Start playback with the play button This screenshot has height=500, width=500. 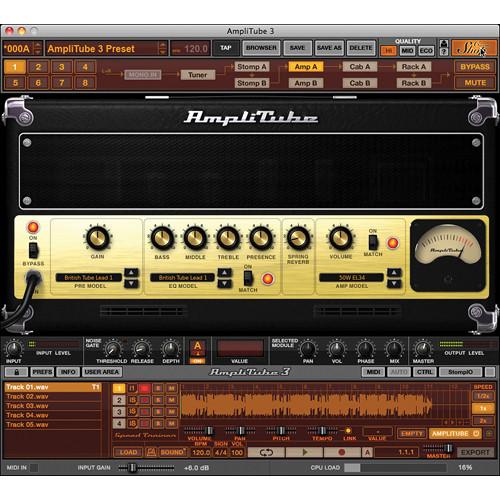304,452
